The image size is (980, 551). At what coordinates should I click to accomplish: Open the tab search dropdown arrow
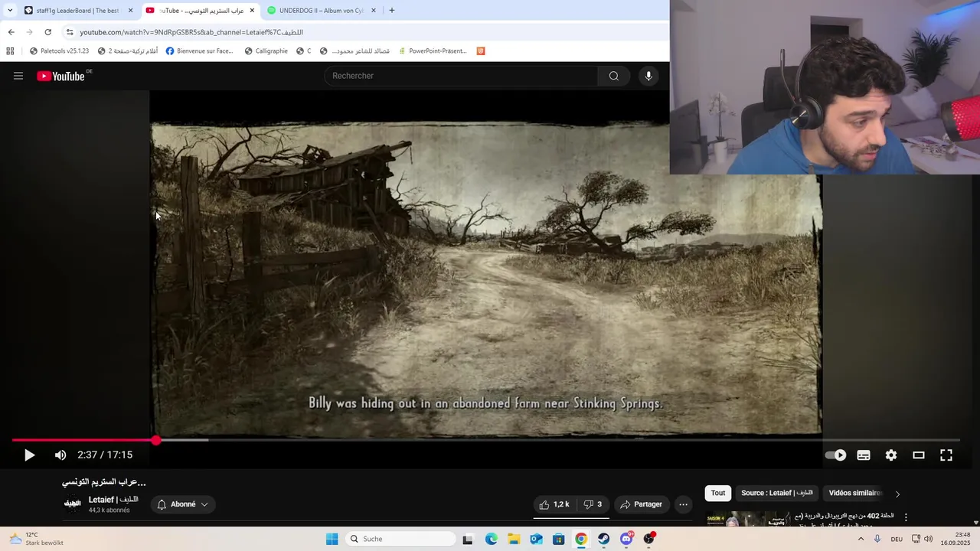[9, 11]
